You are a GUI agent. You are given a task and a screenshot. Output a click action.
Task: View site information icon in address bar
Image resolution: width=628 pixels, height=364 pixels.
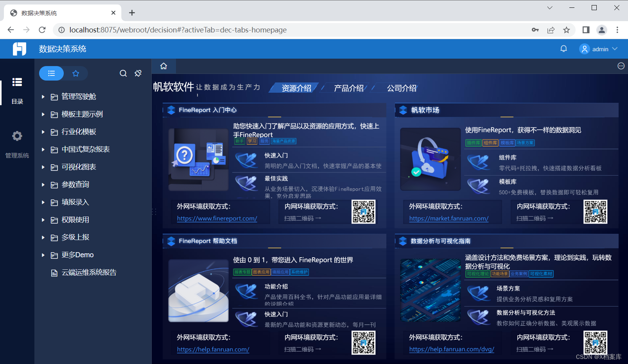click(x=61, y=30)
